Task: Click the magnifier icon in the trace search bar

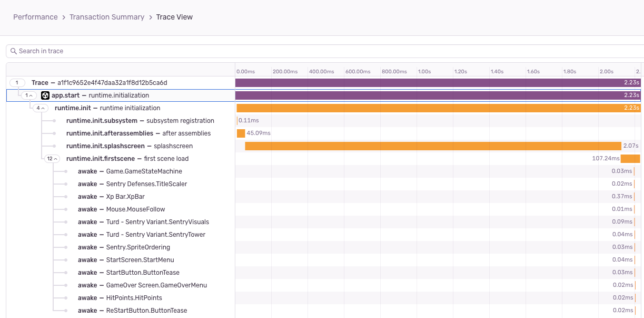Action: point(14,51)
